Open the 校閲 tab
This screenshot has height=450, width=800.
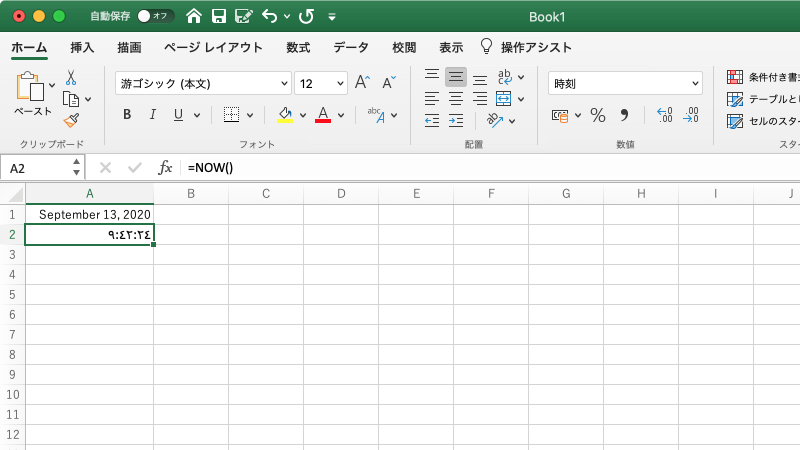[x=404, y=47]
